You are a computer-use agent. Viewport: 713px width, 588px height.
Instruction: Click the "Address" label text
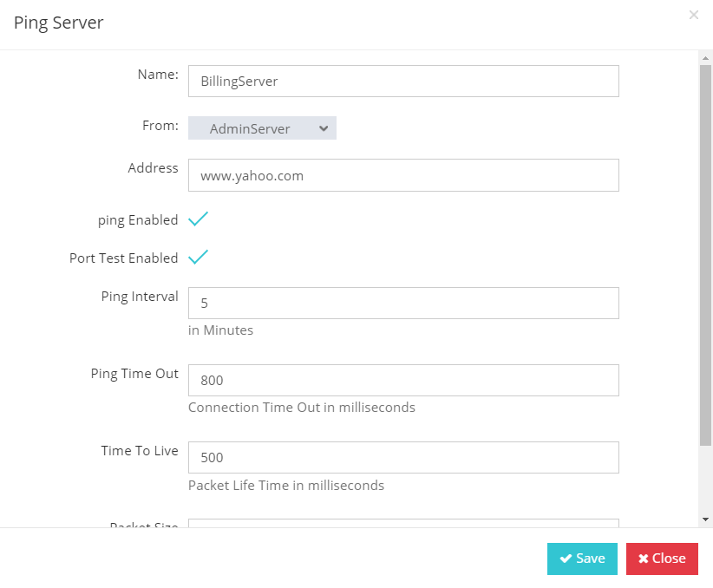(x=153, y=168)
